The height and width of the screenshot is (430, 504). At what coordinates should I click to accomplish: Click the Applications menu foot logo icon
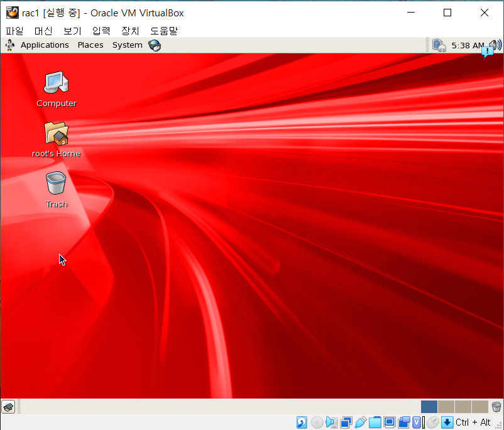click(10, 45)
